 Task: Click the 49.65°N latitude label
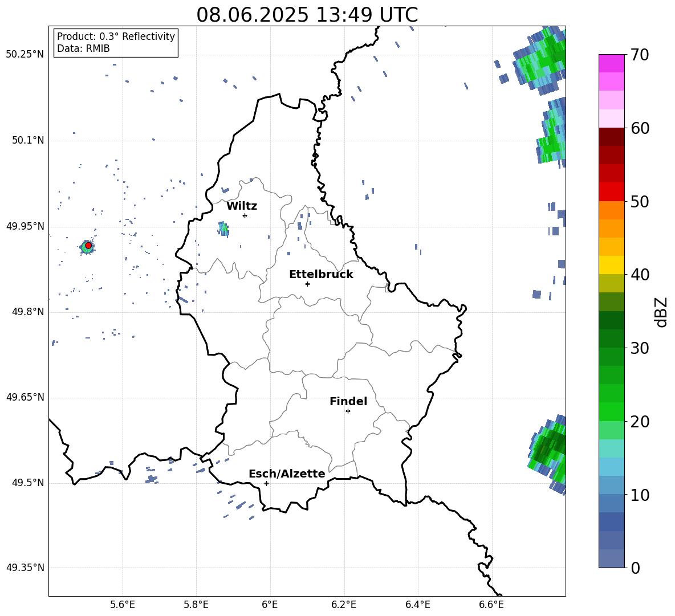(25, 397)
